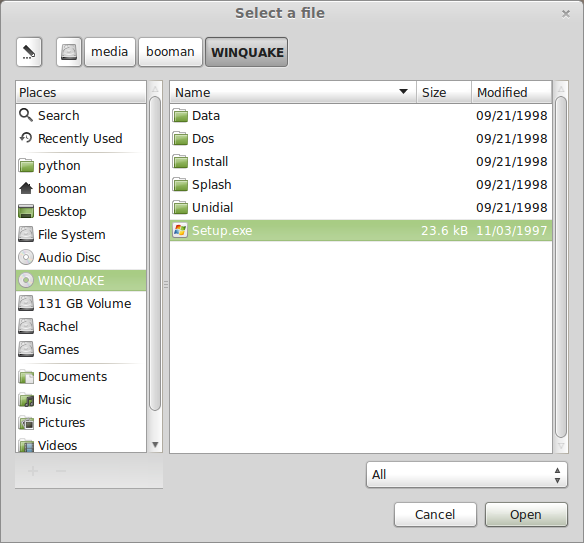This screenshot has width=584, height=543.
Task: Click the booman home icon
Action: [26, 188]
